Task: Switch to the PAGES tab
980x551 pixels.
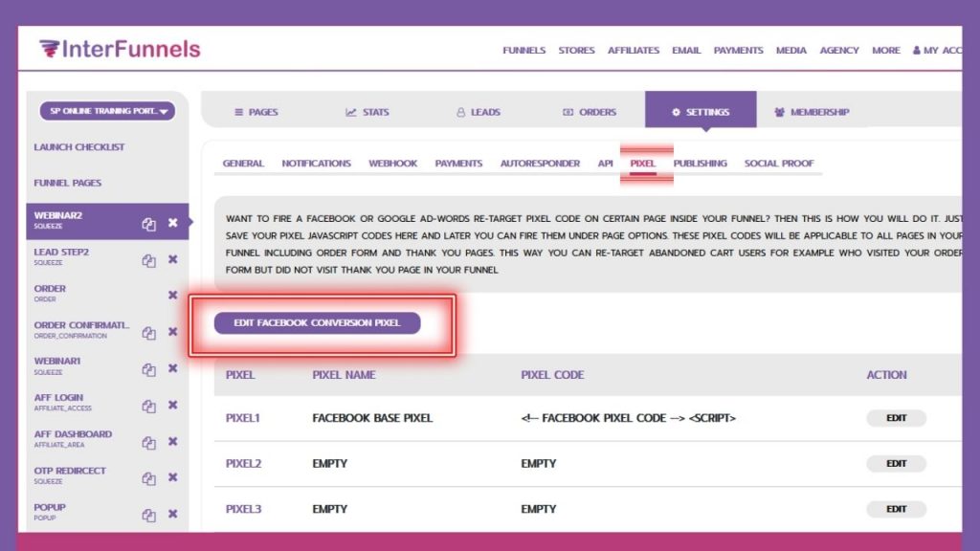Action: [x=256, y=112]
